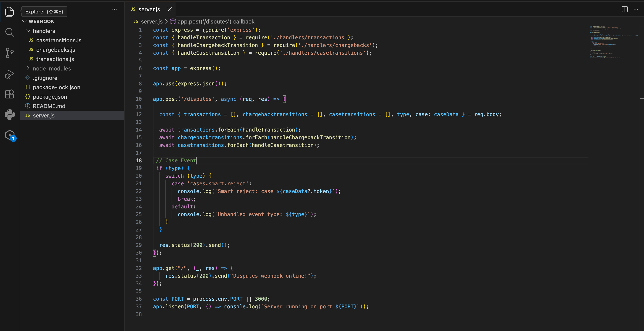Open the Search view in activity bar
The image size is (644, 331).
[x=9, y=32]
